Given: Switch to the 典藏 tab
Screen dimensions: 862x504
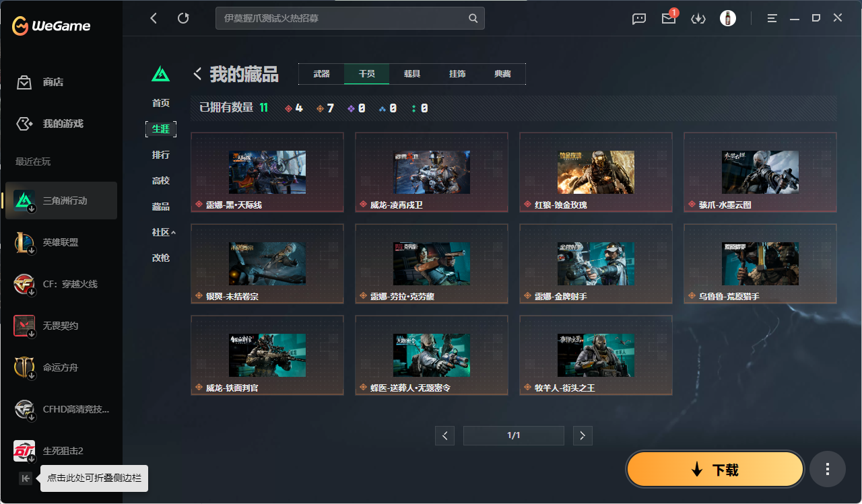Looking at the screenshot, I should pyautogui.click(x=502, y=74).
